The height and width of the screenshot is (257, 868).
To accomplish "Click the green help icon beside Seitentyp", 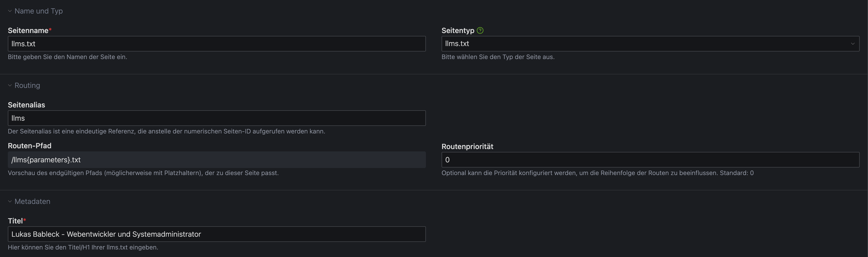I will point(480,31).
